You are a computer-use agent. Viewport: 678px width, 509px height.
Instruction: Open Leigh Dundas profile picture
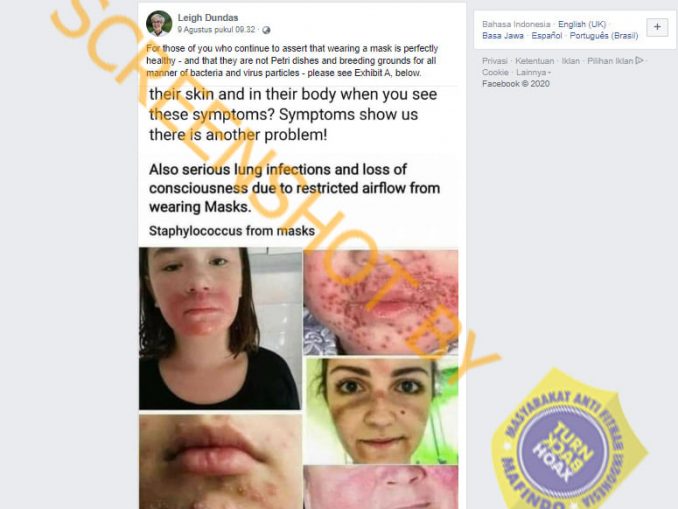point(159,23)
